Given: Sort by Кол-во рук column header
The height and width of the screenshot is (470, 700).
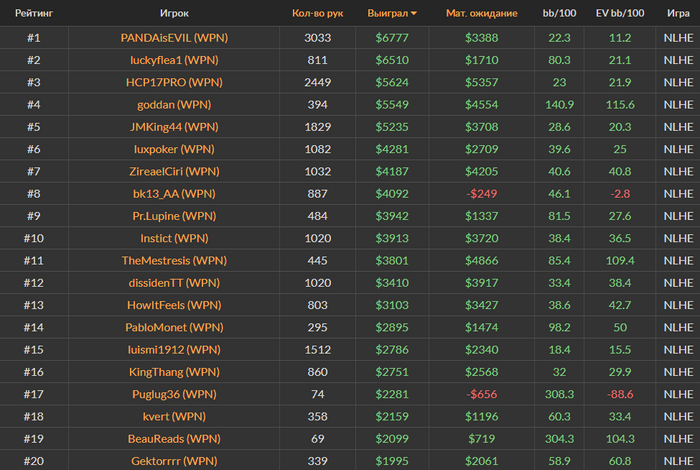Looking at the screenshot, I should (317, 13).
